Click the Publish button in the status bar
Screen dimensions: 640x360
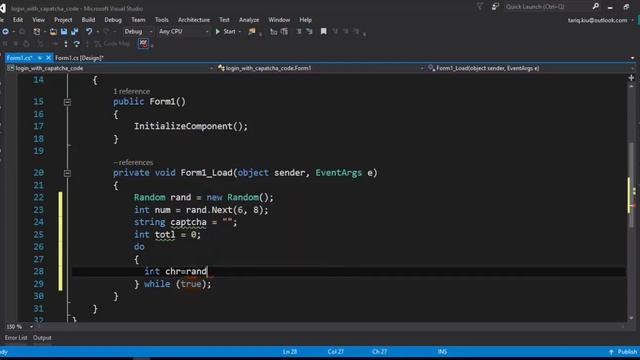tap(622, 351)
